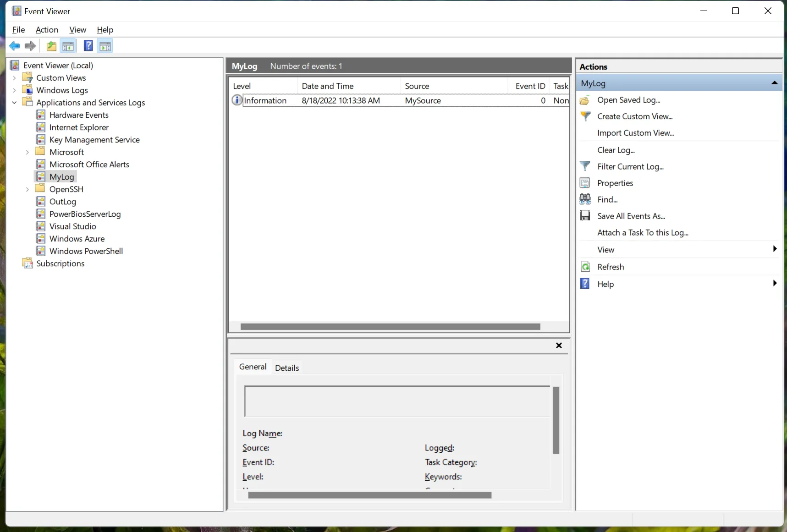Screen dimensions: 787x532
Task: Sort by Task column header
Action: point(560,86)
